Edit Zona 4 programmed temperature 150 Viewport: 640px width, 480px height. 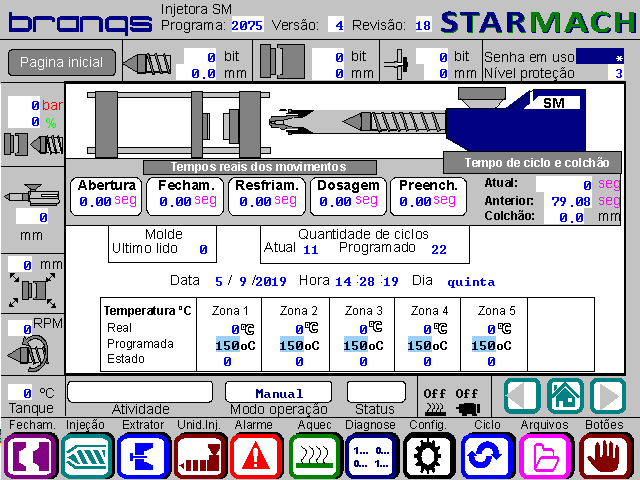tap(419, 346)
